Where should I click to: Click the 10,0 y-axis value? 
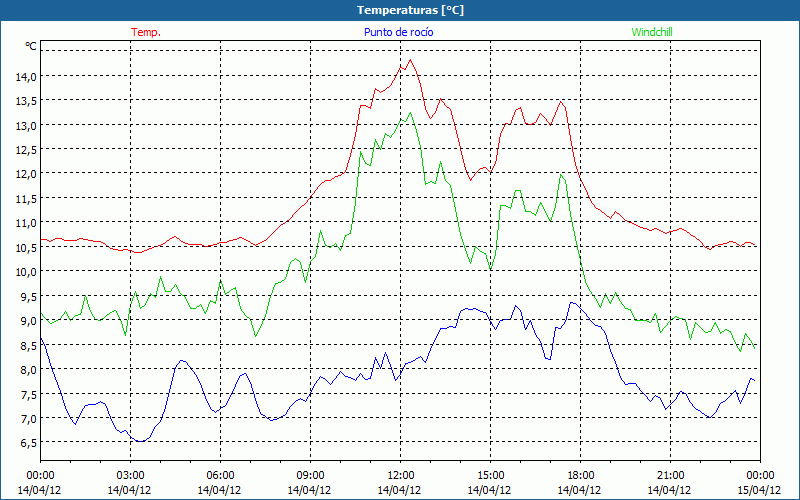[27, 271]
